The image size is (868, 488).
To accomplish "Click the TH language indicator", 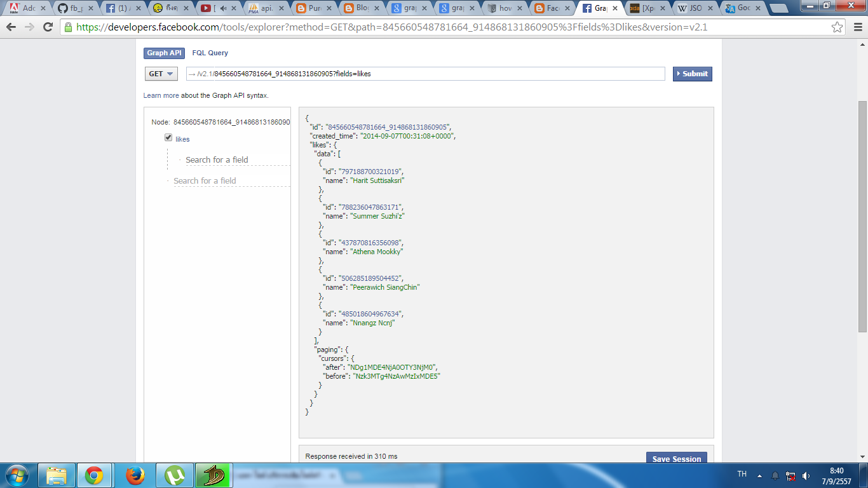I will pyautogui.click(x=742, y=474).
